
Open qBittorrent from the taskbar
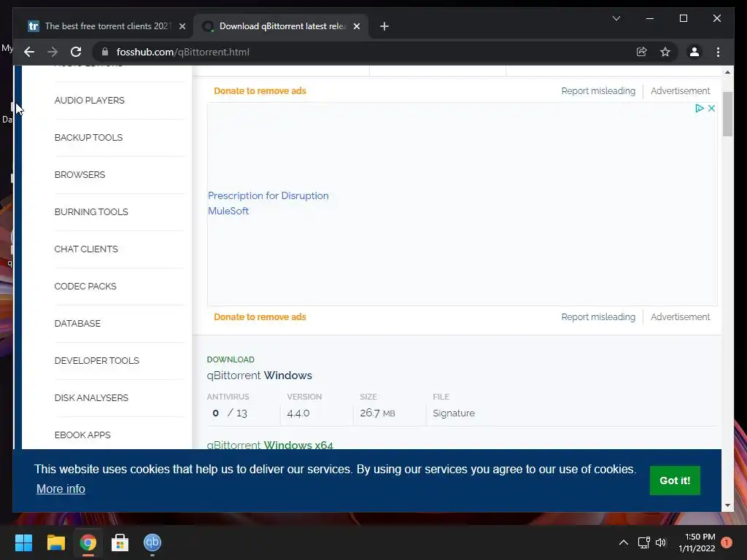[x=152, y=542]
